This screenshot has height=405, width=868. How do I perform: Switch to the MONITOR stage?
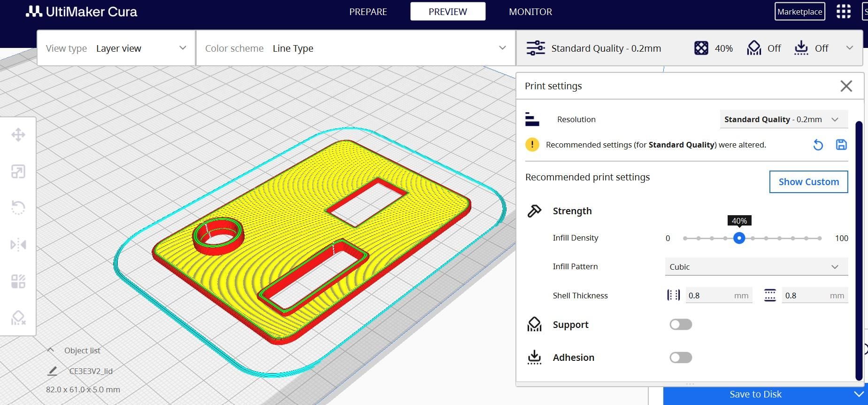pyautogui.click(x=530, y=12)
